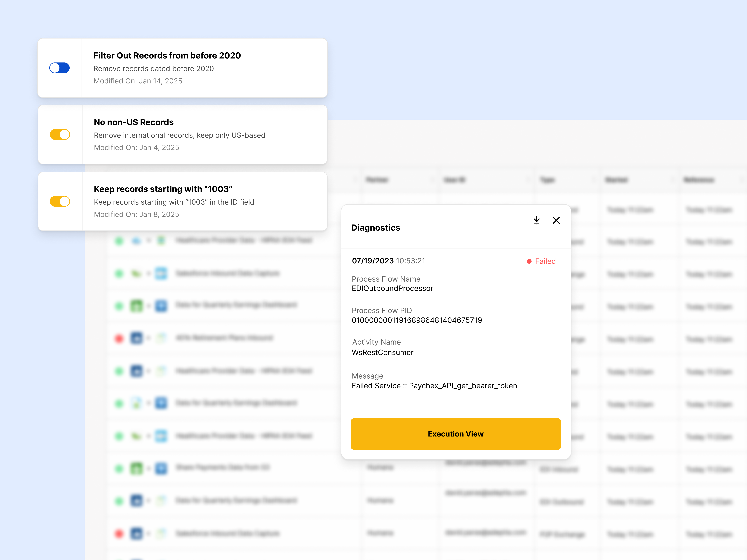This screenshot has width=747, height=560.
Task: Click red status dot beside 401k Retirement Plans
Action: point(119,338)
